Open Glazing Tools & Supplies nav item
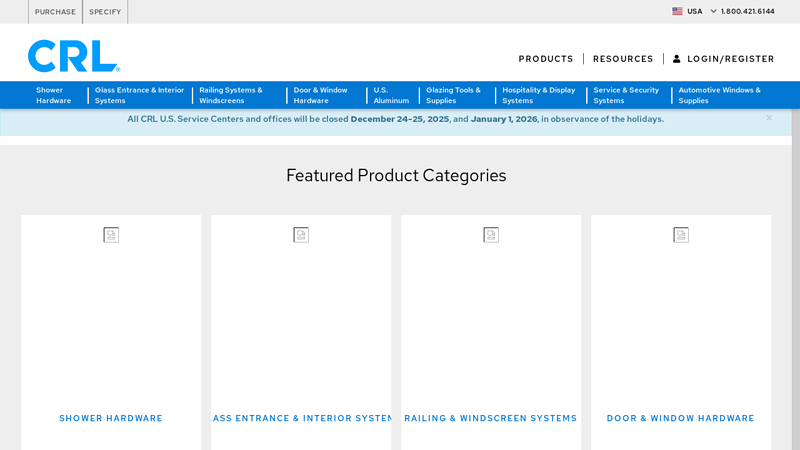The height and width of the screenshot is (450, 800). point(453,95)
